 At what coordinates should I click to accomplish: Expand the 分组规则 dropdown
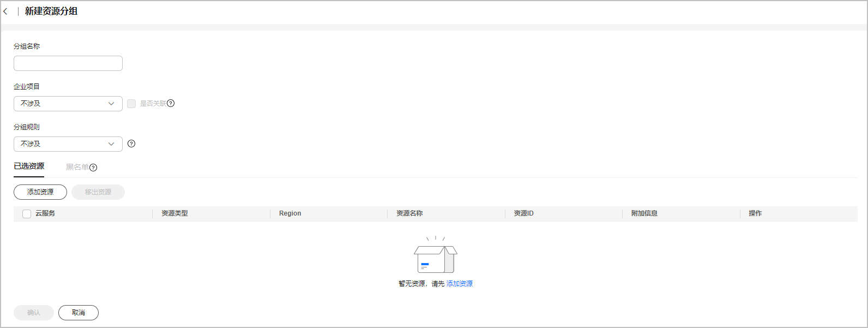click(x=68, y=144)
